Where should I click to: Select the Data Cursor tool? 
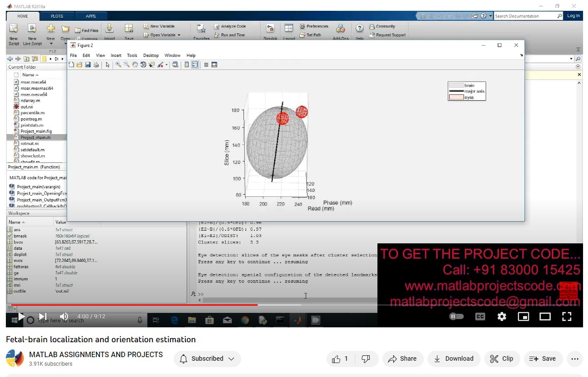point(152,65)
